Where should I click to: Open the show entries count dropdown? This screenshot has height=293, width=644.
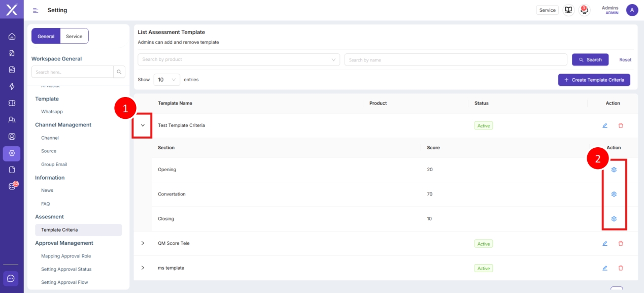(166, 80)
